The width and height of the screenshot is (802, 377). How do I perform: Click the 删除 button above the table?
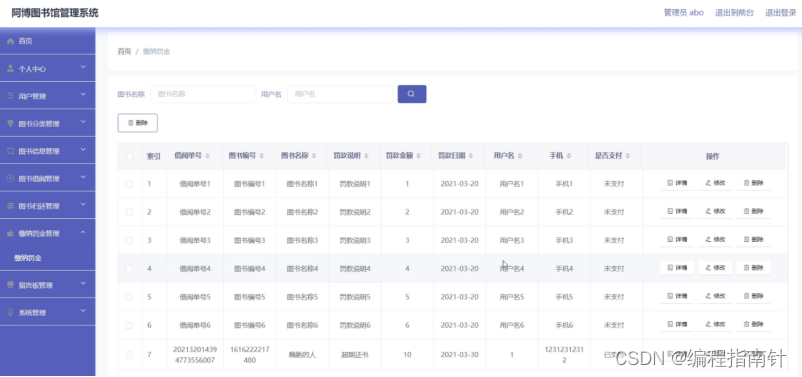coord(138,123)
